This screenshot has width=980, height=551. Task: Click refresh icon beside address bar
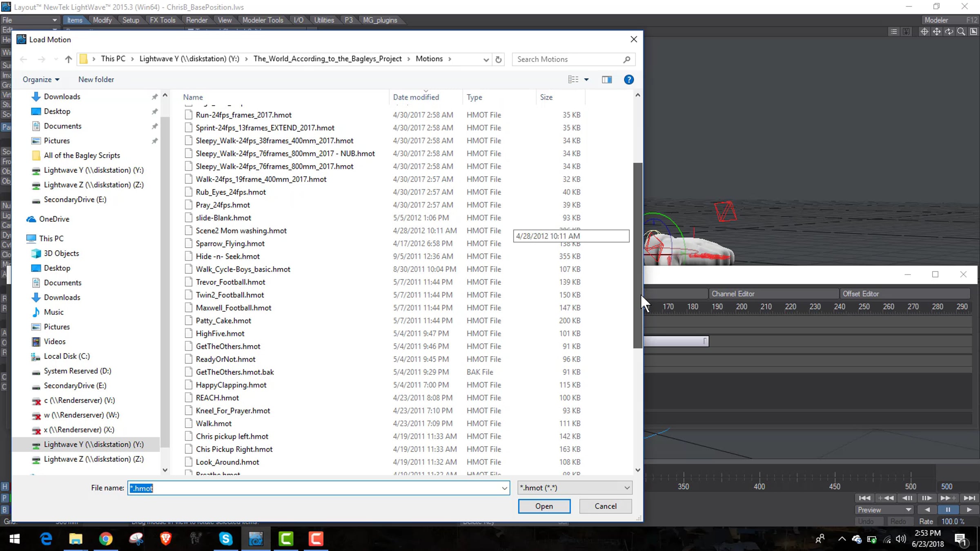(x=498, y=60)
